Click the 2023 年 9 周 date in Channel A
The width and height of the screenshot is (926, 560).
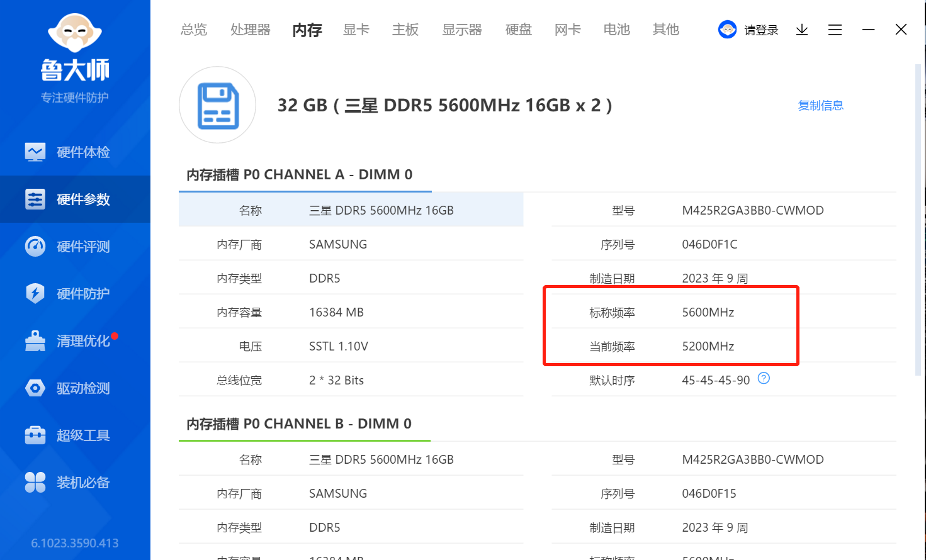[715, 278]
